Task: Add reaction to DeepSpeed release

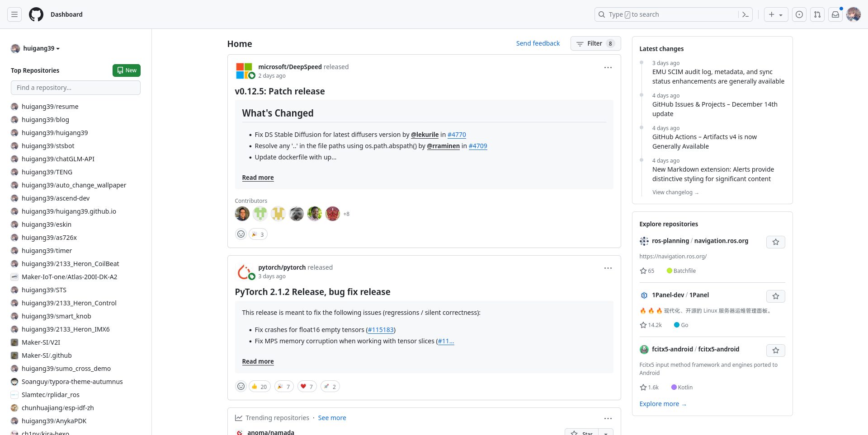Action: coord(241,234)
